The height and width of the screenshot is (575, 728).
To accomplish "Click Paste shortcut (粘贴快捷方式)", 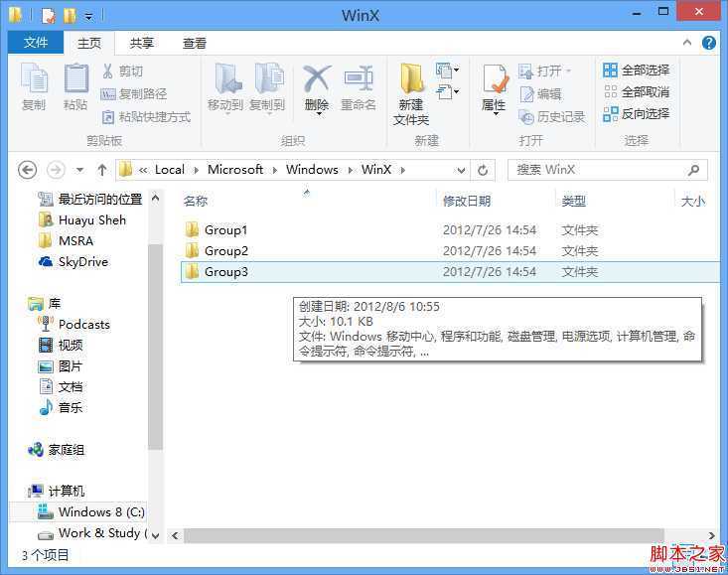I will [146, 117].
